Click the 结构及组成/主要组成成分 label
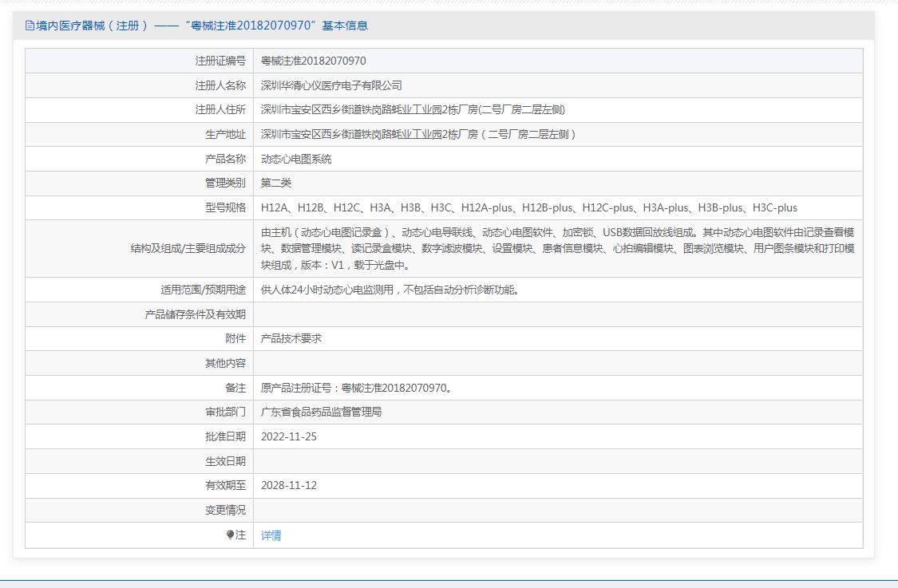Viewport: 898px width, 588px height. (188, 248)
